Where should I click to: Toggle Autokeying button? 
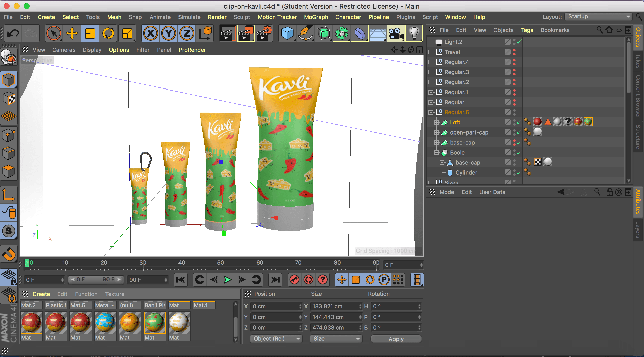pyautogui.click(x=309, y=280)
